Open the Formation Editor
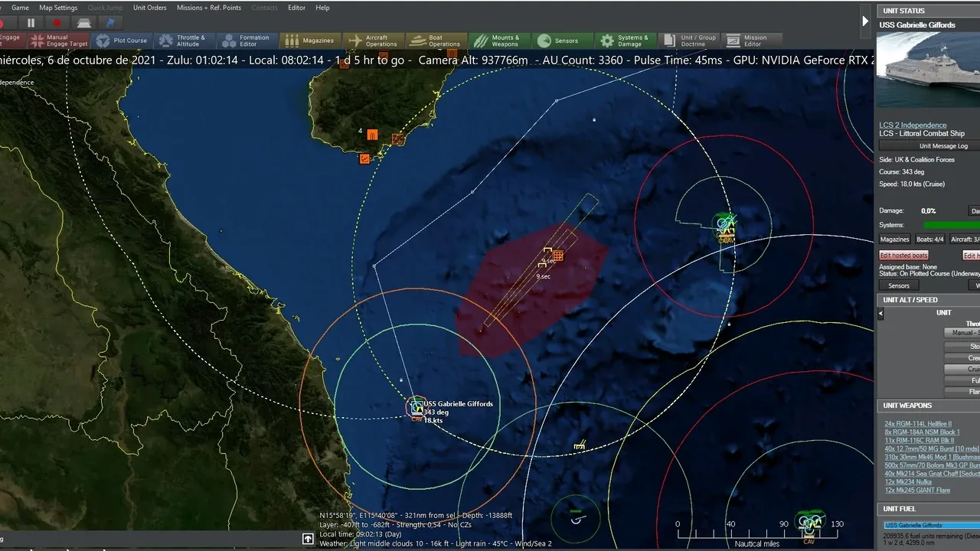980x551 pixels. pyautogui.click(x=245, y=41)
